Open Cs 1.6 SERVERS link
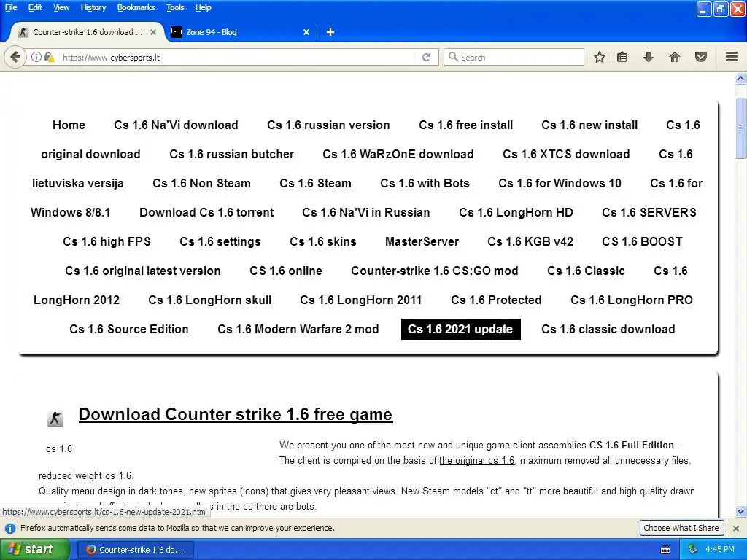 pos(649,212)
